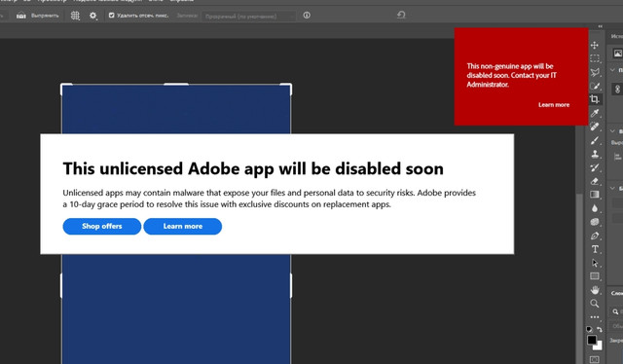623x364 pixels.
Task: Select the Rectangle shape tool
Action: point(595,276)
